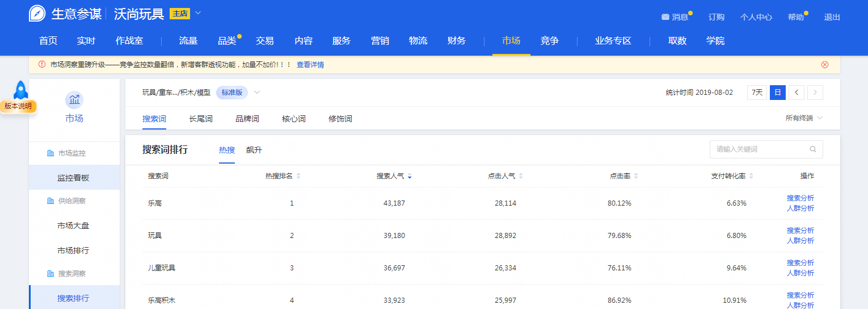Open 搜索分析 for 乐高 row
Image resolution: width=868 pixels, height=309 pixels.
click(800, 198)
